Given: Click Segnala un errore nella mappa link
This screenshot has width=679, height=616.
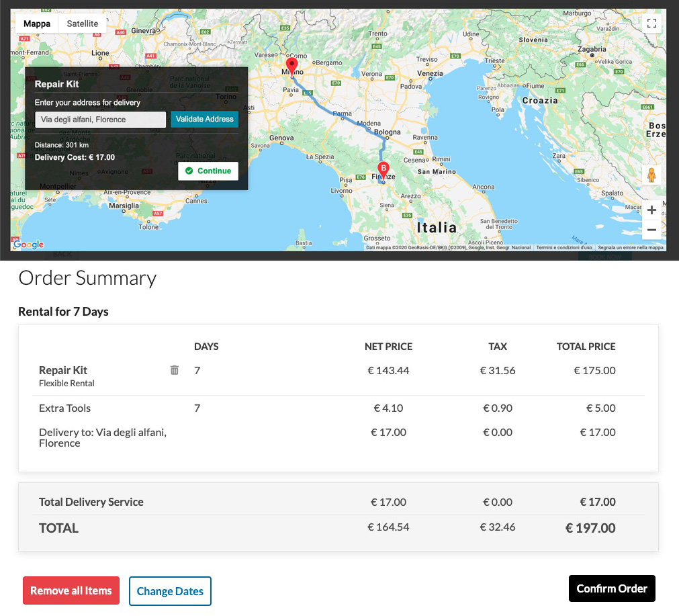Looking at the screenshot, I should [630, 248].
